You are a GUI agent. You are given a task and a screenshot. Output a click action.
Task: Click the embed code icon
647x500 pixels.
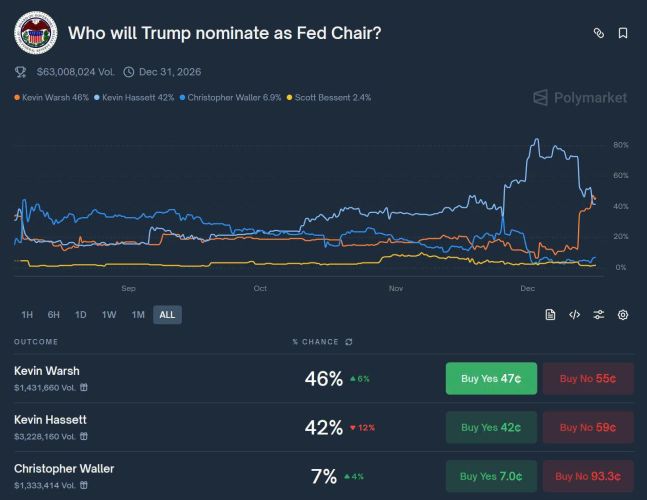[574, 314]
